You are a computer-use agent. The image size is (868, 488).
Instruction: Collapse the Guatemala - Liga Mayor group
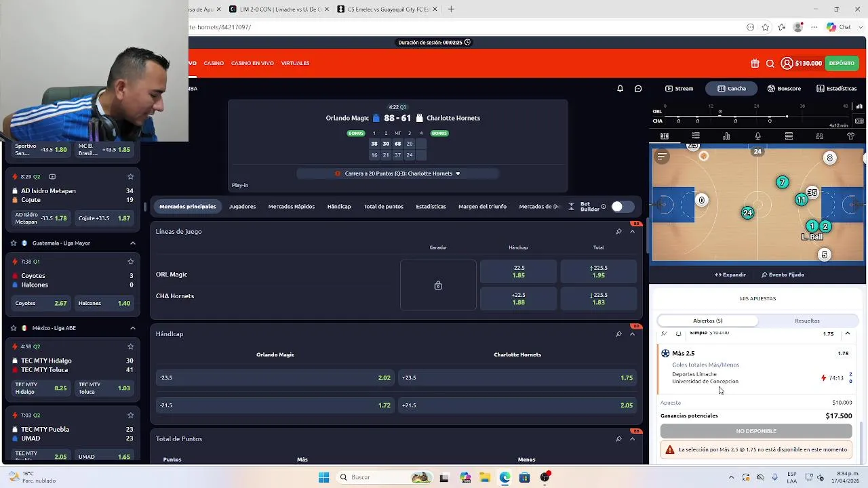pyautogui.click(x=132, y=243)
